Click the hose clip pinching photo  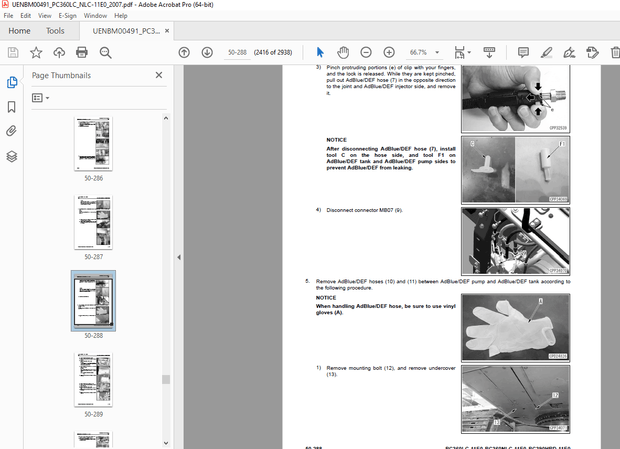(x=516, y=99)
